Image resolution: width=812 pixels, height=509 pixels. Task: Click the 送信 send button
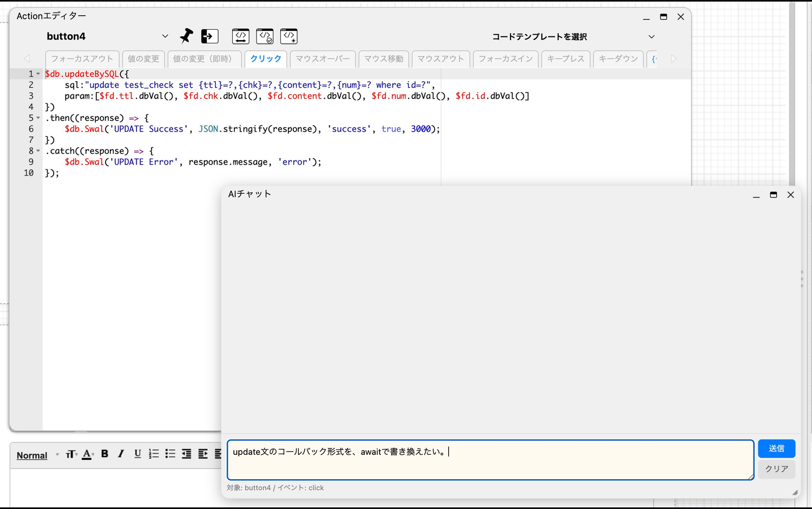[776, 448]
